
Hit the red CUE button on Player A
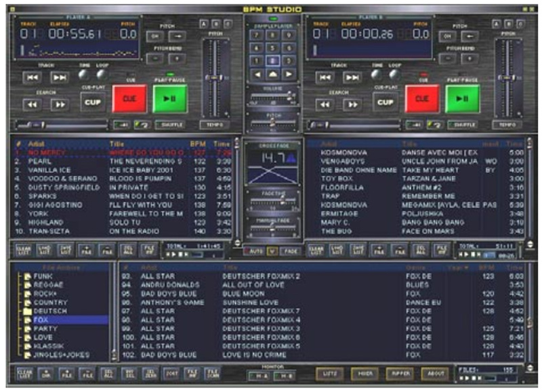129,99
